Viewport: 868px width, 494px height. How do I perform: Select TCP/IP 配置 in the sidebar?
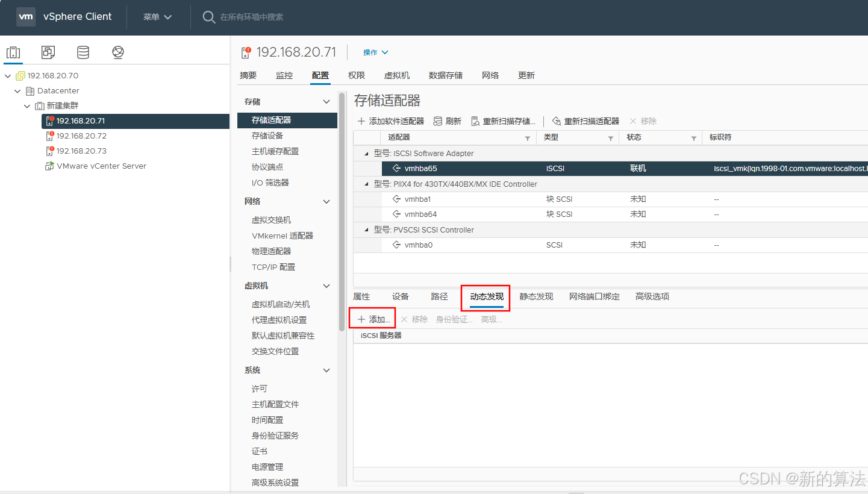(x=273, y=267)
